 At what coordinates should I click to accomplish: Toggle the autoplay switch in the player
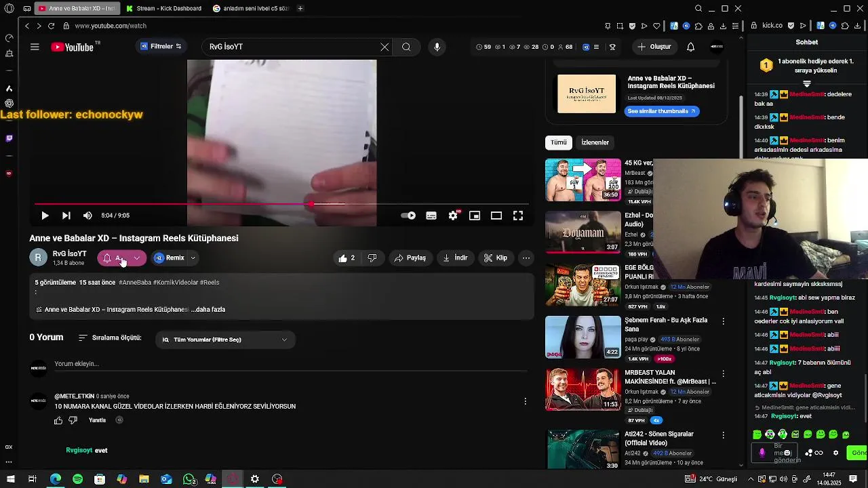[x=408, y=216]
